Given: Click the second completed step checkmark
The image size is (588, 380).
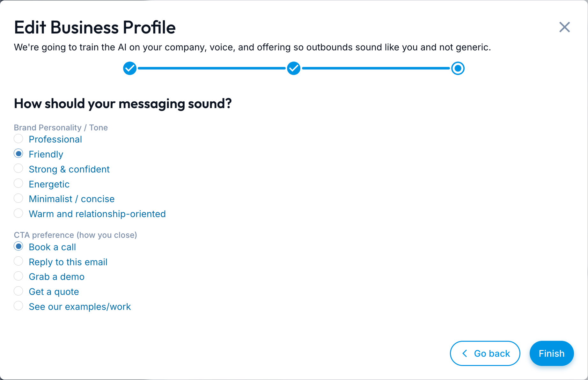Looking at the screenshot, I should [x=294, y=68].
